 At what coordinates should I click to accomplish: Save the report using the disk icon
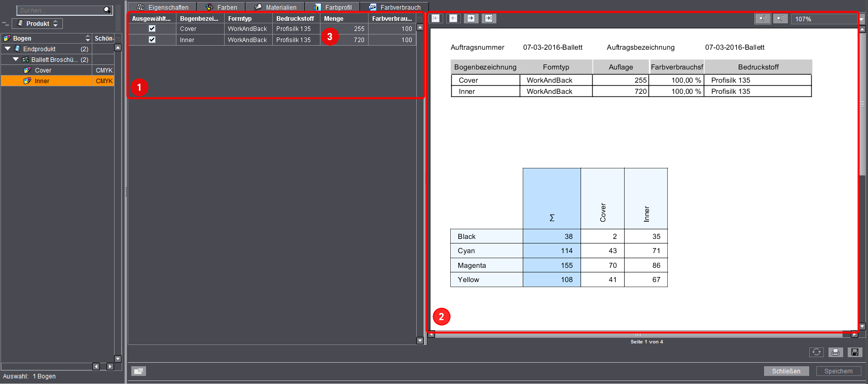855,352
